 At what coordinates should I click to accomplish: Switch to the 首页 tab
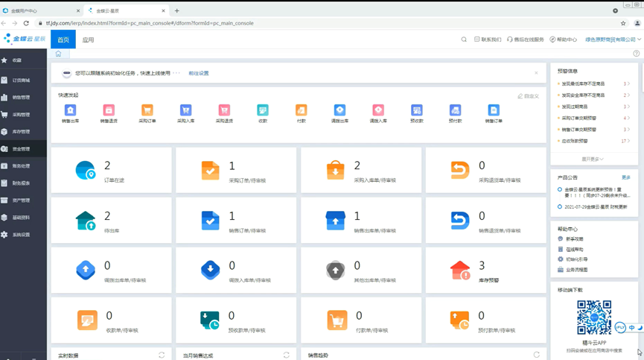[63, 40]
